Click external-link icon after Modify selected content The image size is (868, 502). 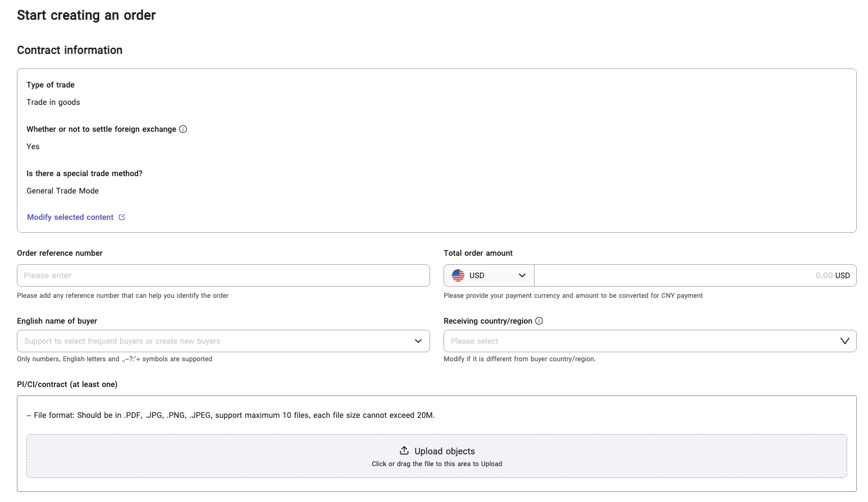click(x=122, y=217)
